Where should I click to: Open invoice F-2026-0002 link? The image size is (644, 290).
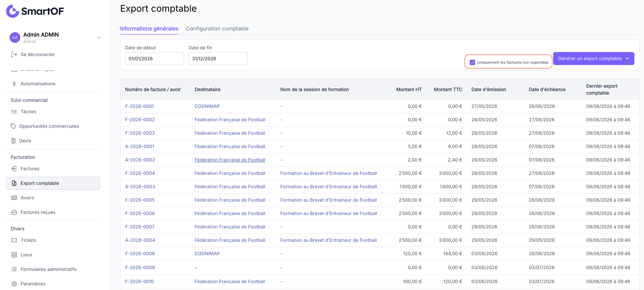click(x=140, y=120)
